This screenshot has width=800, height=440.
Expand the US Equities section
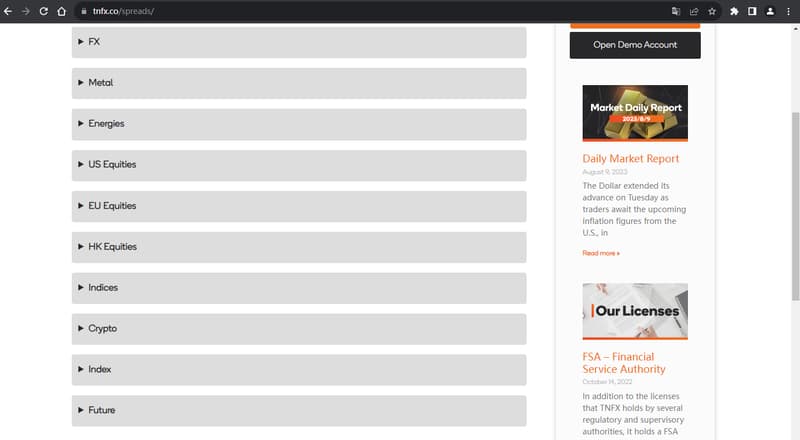(x=299, y=165)
